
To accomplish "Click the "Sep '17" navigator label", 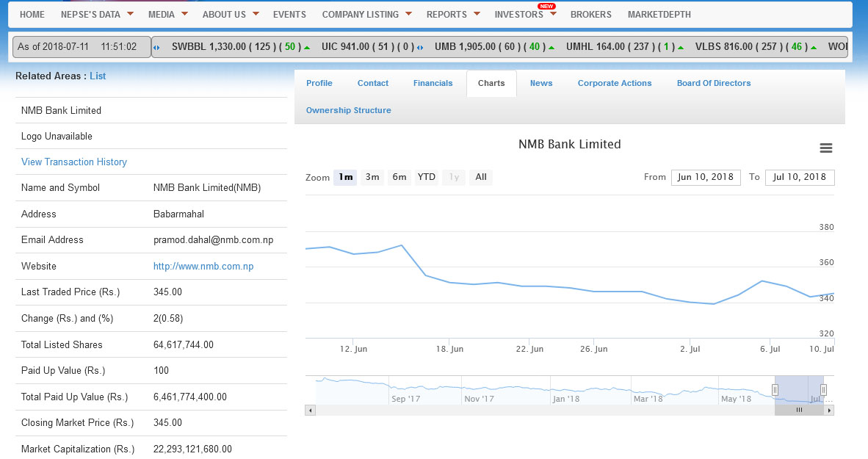I will [x=406, y=399].
